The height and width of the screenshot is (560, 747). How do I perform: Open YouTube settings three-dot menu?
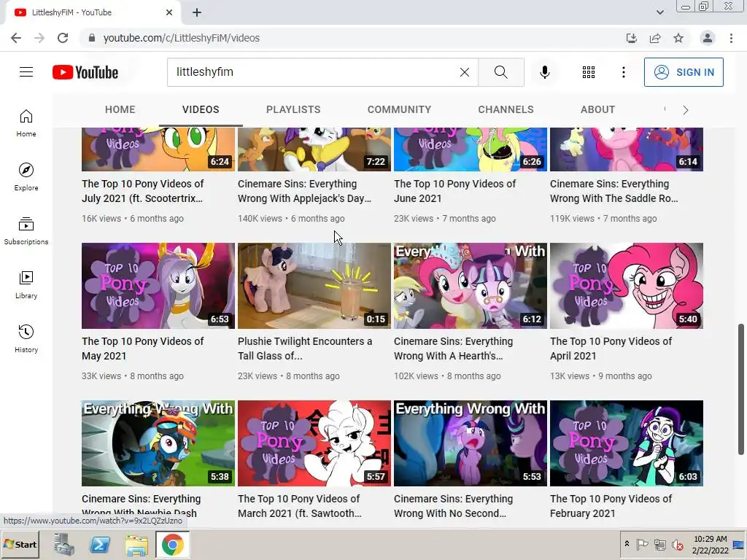tap(623, 72)
